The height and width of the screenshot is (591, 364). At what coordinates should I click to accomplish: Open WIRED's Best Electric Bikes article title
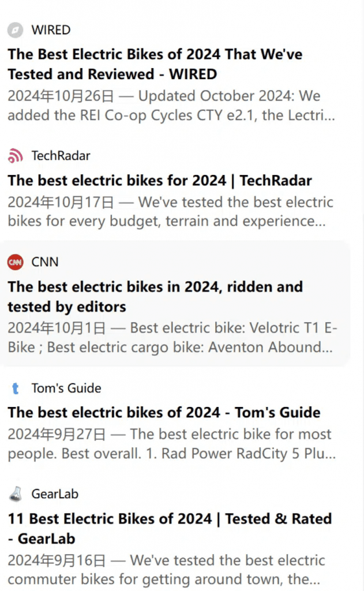point(155,64)
